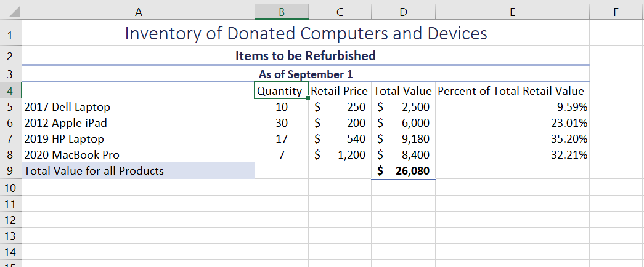Viewport: 644px width, 267px height.
Task: Click 'Total Value for all Products' cell
Action: (x=139, y=170)
